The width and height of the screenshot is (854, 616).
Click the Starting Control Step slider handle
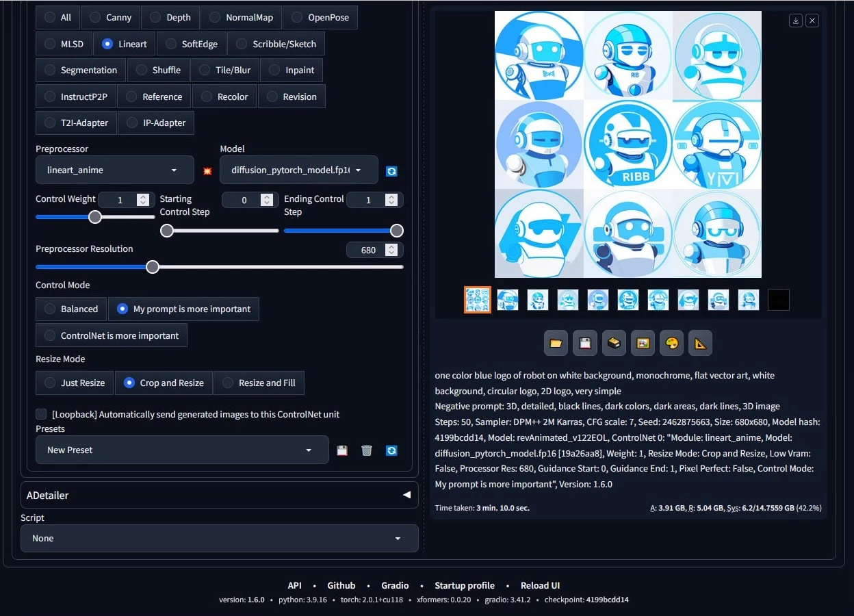(x=166, y=231)
